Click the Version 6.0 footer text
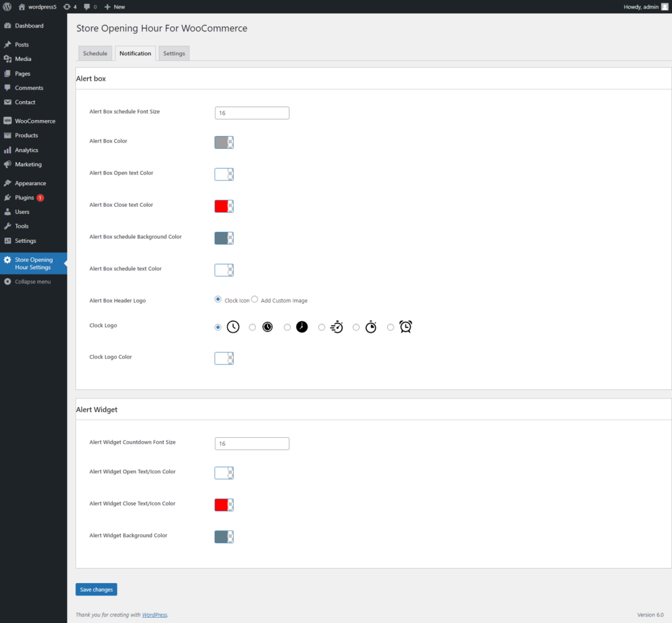The width and height of the screenshot is (672, 623). tap(650, 615)
